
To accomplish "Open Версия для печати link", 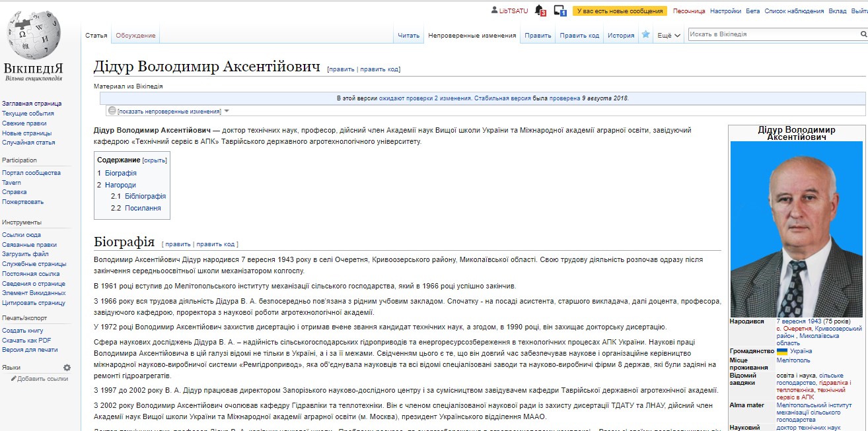I will pos(30,350).
